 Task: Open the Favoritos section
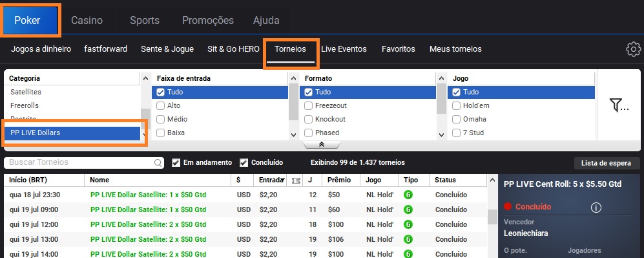pyautogui.click(x=399, y=49)
